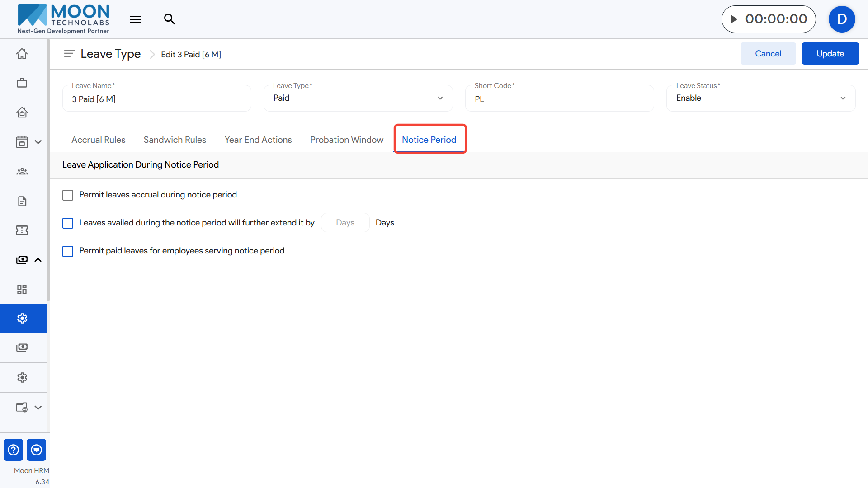Click the ticket icon in sidebar

[22, 230]
